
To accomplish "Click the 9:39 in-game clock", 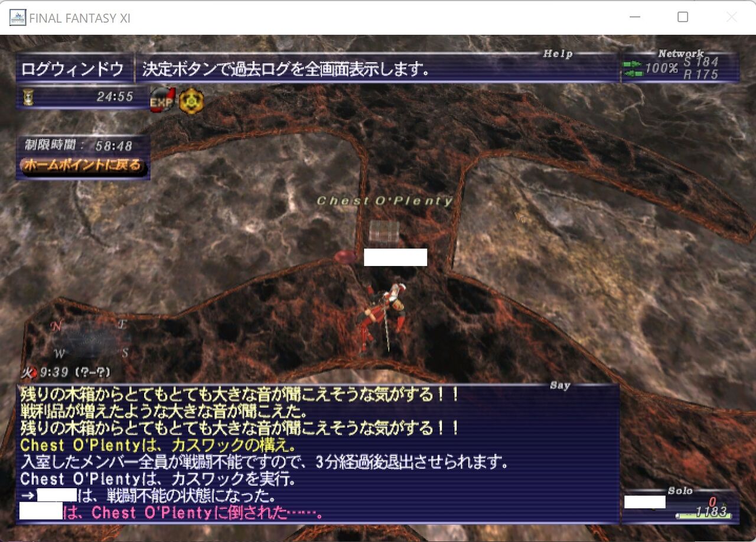I will (x=54, y=372).
